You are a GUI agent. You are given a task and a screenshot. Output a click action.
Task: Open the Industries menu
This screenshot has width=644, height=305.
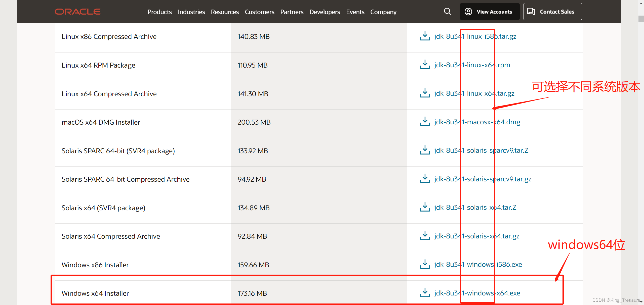191,12
